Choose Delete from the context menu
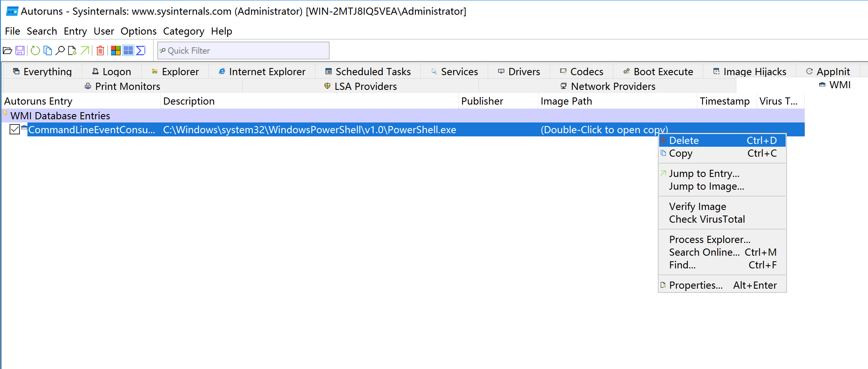Viewport: 868px width, 369px height. tap(684, 140)
